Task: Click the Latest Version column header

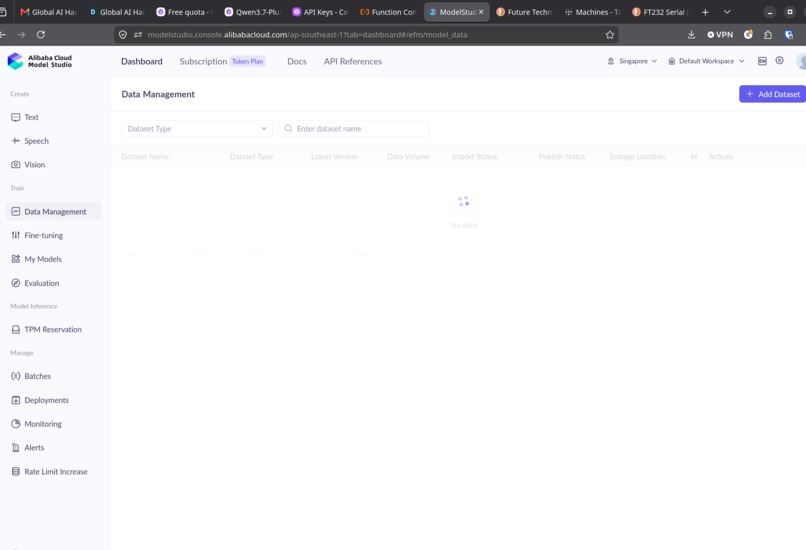Action: click(335, 156)
